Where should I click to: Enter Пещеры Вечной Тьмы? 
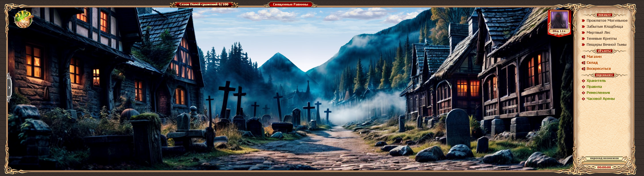pyautogui.click(x=606, y=45)
